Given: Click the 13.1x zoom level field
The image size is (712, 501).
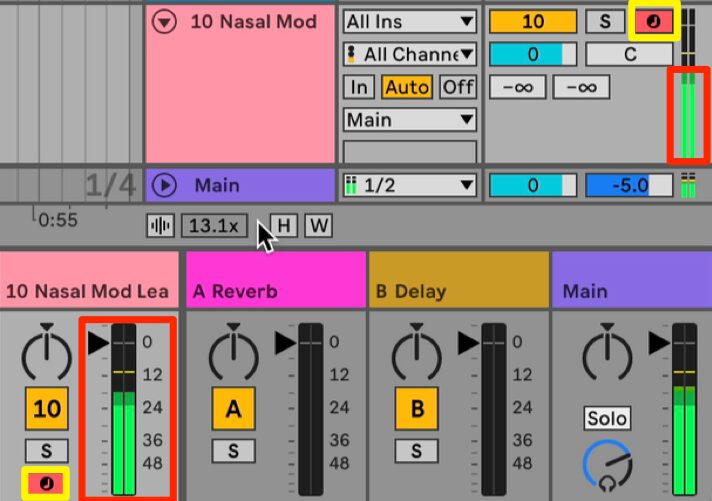Looking at the screenshot, I should 214,225.
